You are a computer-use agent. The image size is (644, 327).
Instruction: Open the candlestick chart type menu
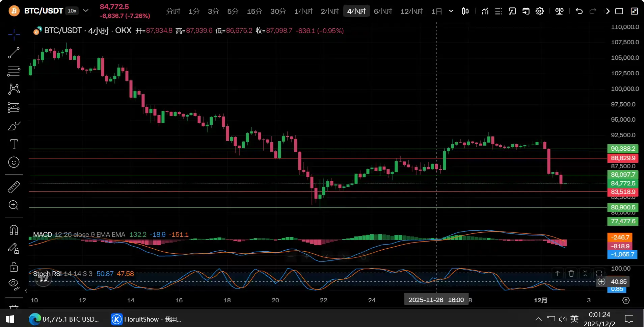[465, 11]
